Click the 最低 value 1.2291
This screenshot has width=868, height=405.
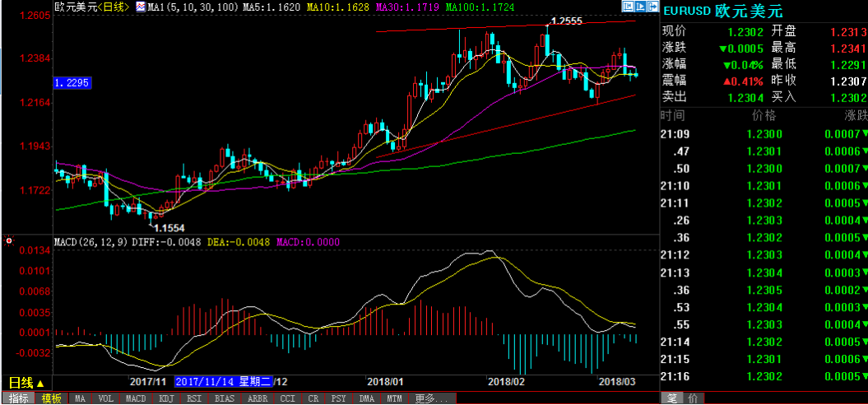pyautogui.click(x=847, y=65)
